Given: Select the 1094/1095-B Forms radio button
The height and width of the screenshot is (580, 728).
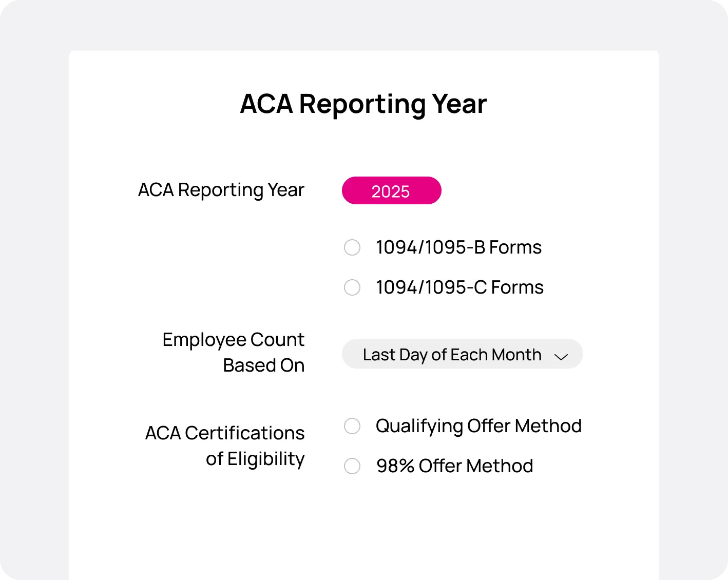Looking at the screenshot, I should [x=352, y=247].
